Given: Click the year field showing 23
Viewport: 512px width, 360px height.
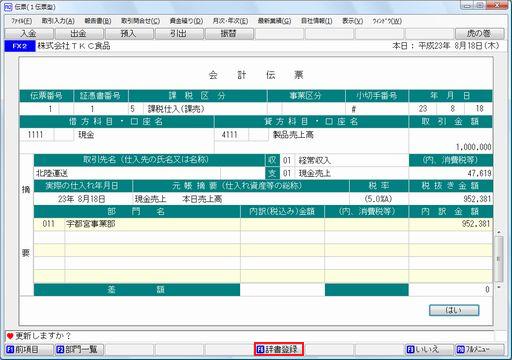Looking at the screenshot, I should pyautogui.click(x=423, y=109).
